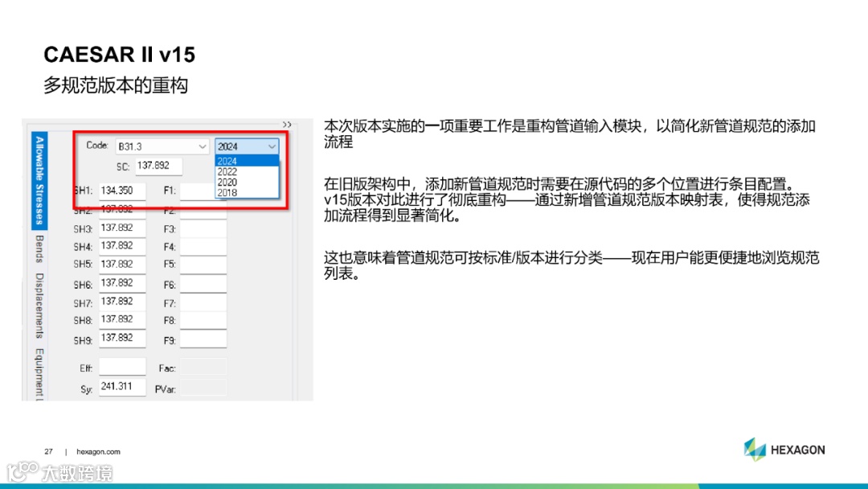Click the Fac input field

click(x=203, y=367)
